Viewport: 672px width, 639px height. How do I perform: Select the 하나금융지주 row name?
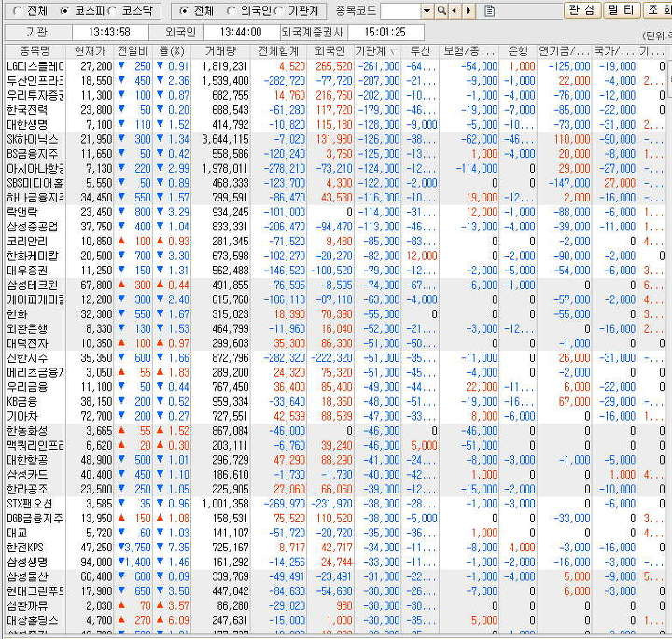(x=35, y=198)
